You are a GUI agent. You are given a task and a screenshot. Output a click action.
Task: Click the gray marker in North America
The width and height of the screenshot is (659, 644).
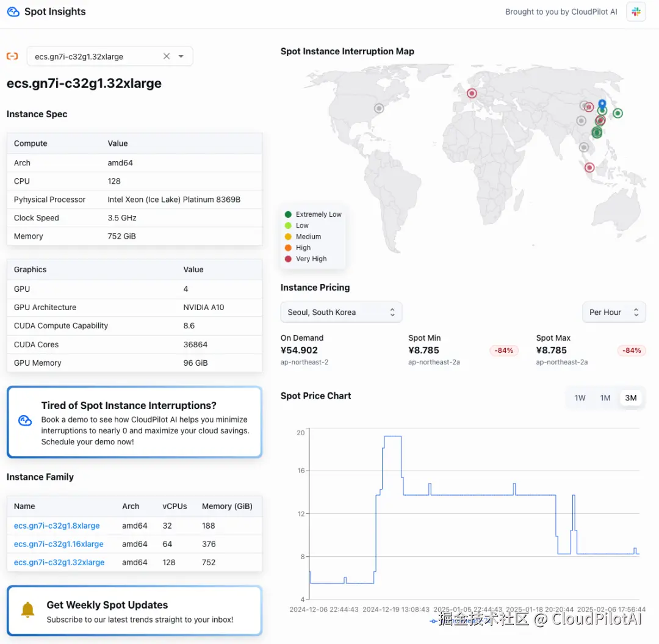click(x=379, y=108)
